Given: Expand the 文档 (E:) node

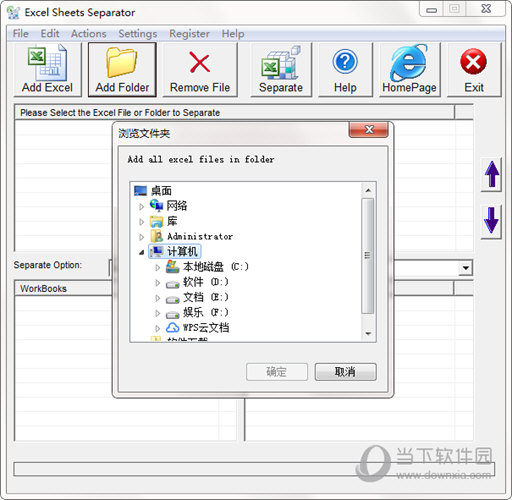Looking at the screenshot, I should [x=157, y=298].
